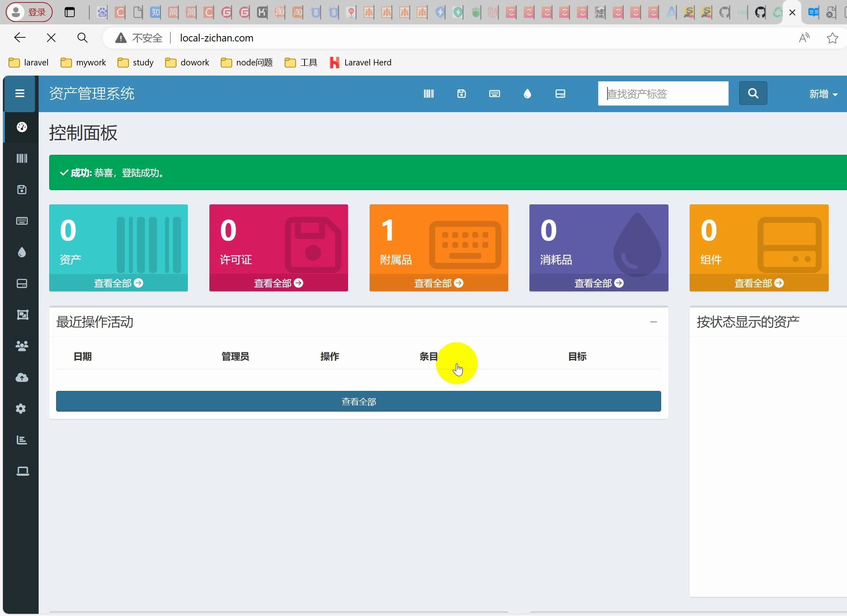Click the 资产管理系统 site title
Viewport: 847px width, 616px height.
point(92,94)
